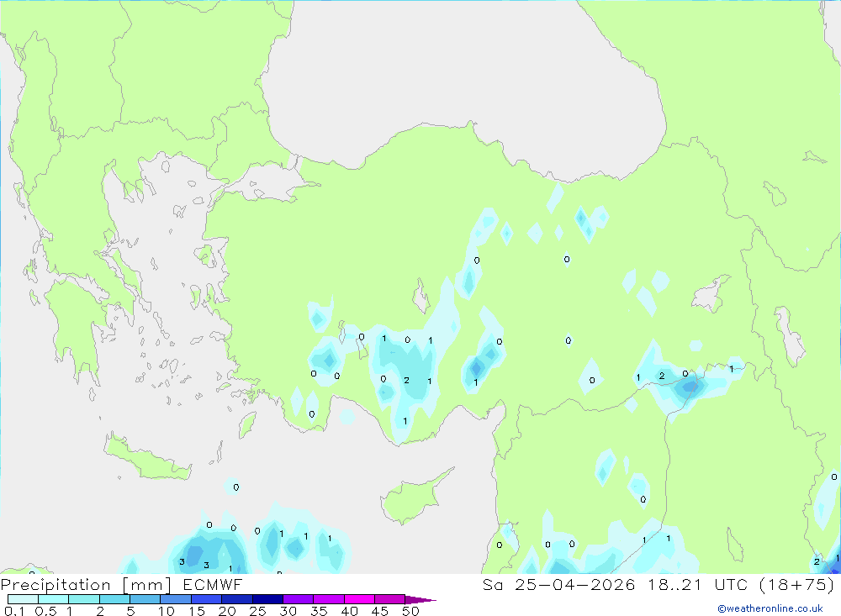
Task: Select the 'Precipitation [mm] ECMWF' title text
Action: [121, 584]
